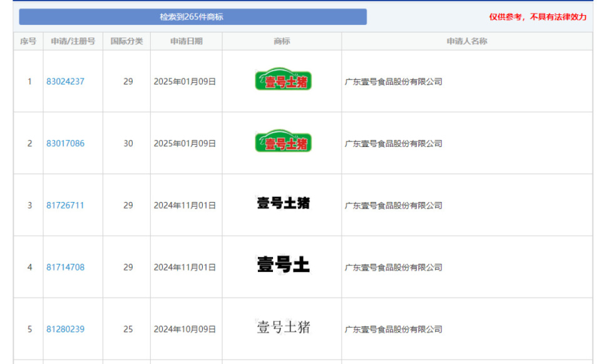Click the 申请/注册号 column header

73,41
